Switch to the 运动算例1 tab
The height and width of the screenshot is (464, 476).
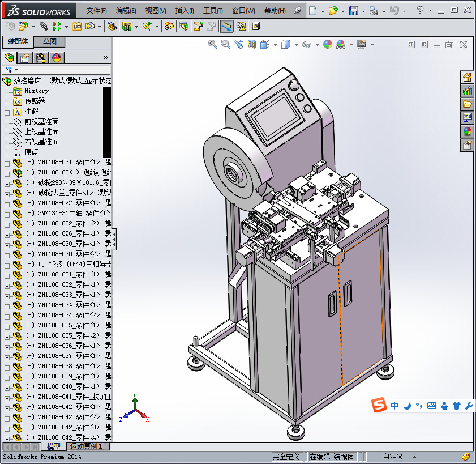88,446
